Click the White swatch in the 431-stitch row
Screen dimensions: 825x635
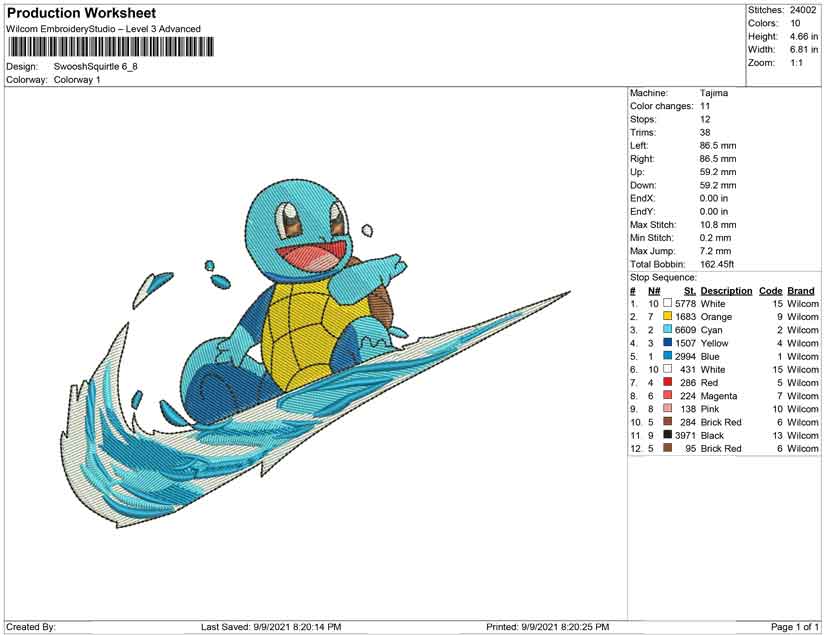coord(668,369)
